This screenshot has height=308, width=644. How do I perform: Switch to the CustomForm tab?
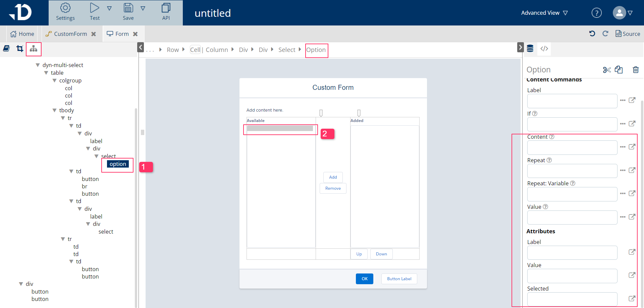tap(70, 34)
